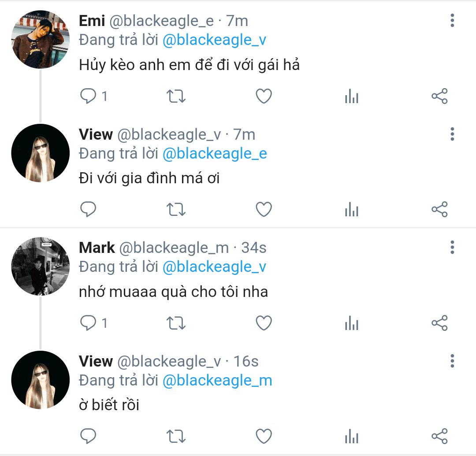The image size is (476, 456).
Task: View analytics on Mark's tweet
Action: [x=351, y=323]
